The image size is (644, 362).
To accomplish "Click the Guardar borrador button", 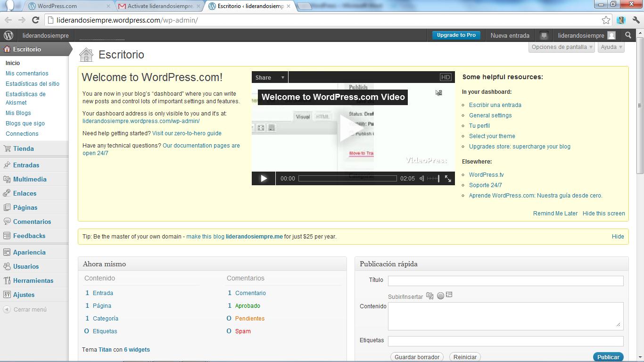I will [x=417, y=357].
